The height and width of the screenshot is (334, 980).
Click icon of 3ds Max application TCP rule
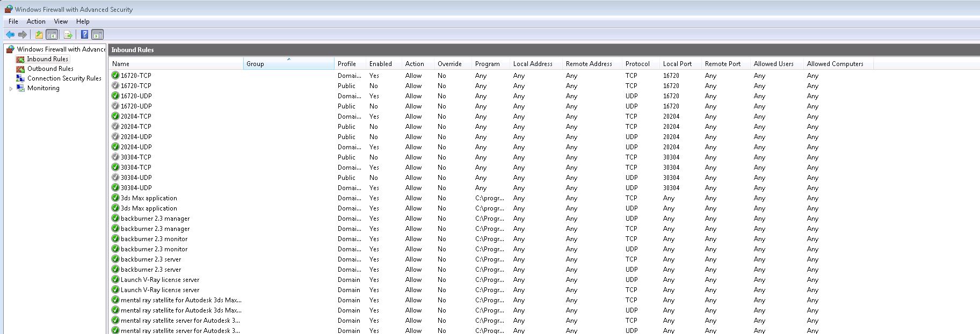pos(115,198)
